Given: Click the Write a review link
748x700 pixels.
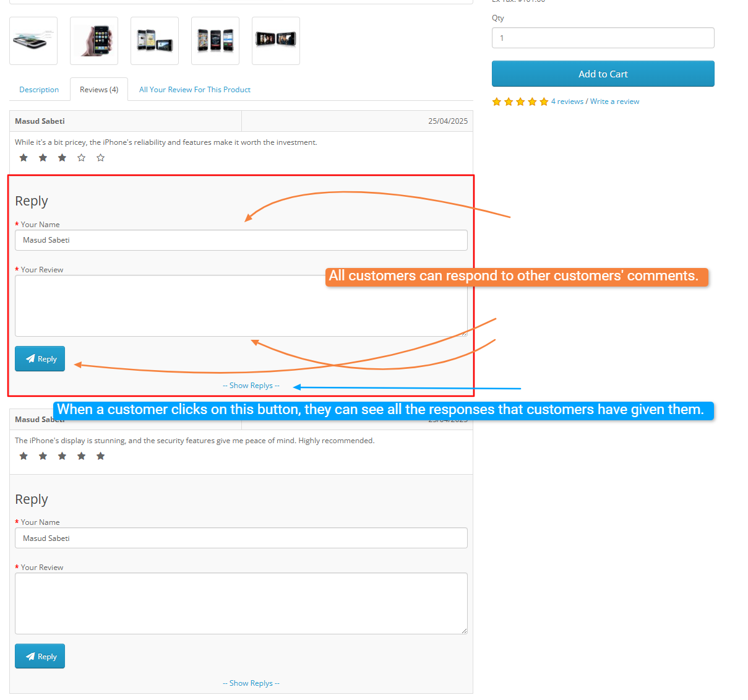Looking at the screenshot, I should pyautogui.click(x=614, y=102).
